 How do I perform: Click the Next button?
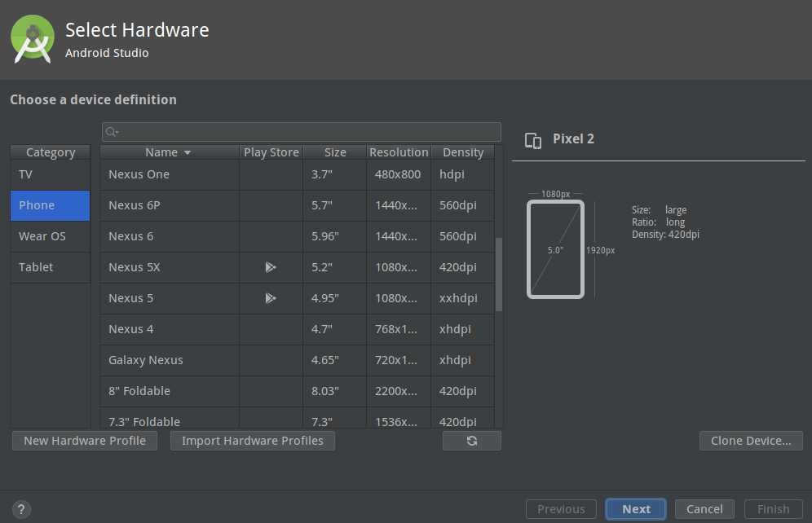pyautogui.click(x=636, y=509)
